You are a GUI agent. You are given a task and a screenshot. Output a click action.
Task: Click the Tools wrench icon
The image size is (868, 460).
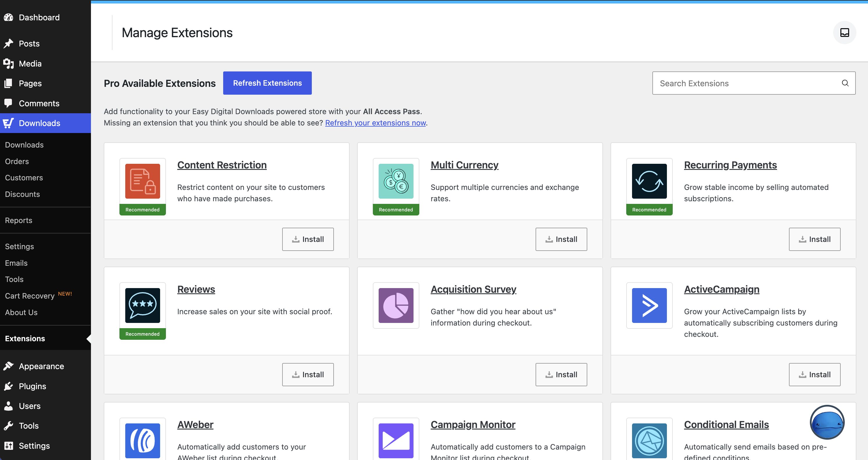pos(8,426)
